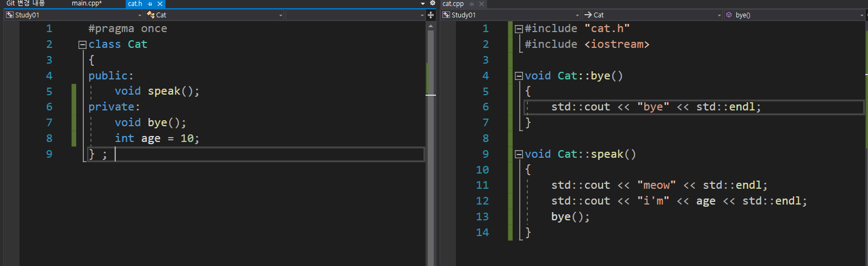Click line number 14 in cat.cpp
This screenshot has width=868, height=266.
(482, 233)
